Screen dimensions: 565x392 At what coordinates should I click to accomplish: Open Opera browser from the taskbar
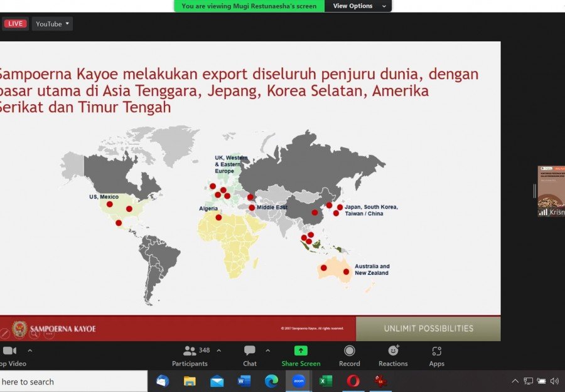tap(353, 381)
